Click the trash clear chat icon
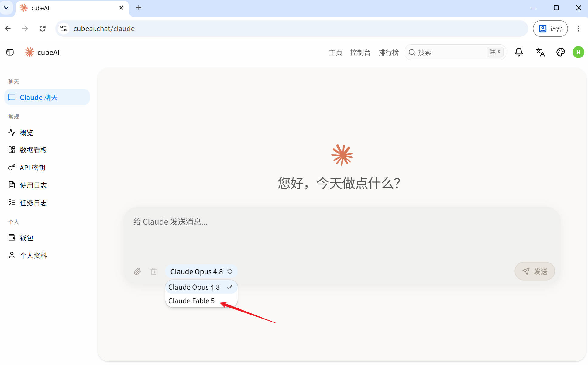The image size is (588, 365). tap(154, 271)
